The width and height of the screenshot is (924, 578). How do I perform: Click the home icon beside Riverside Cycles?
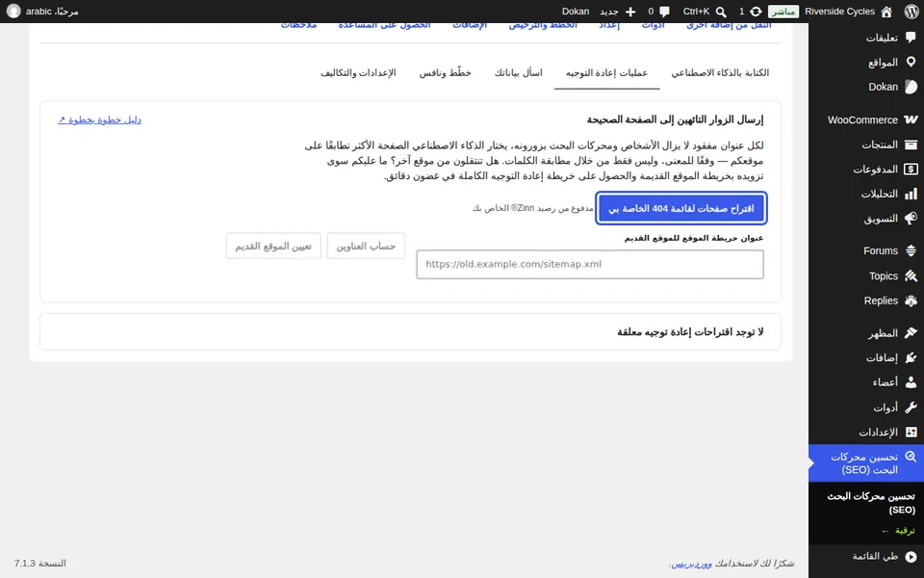point(886,12)
